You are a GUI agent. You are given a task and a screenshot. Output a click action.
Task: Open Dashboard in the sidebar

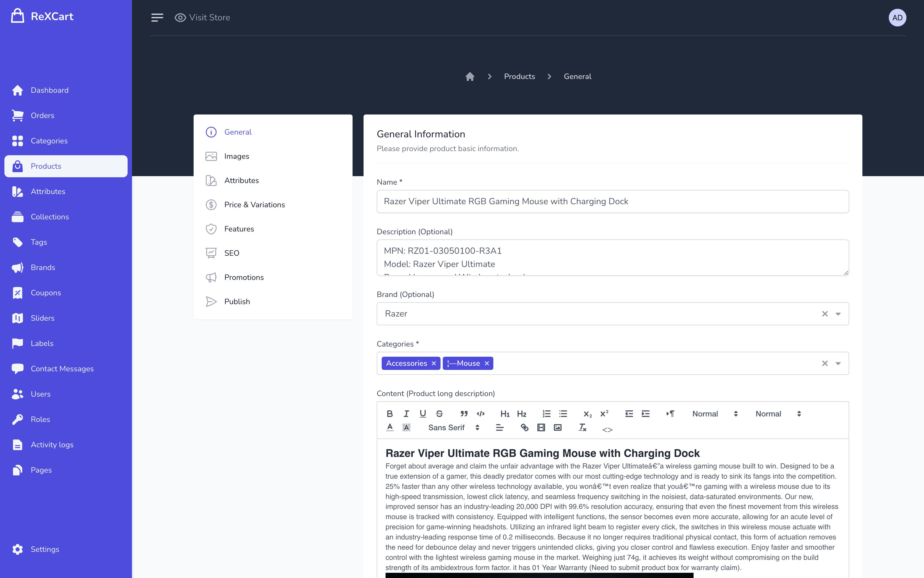[66, 90]
